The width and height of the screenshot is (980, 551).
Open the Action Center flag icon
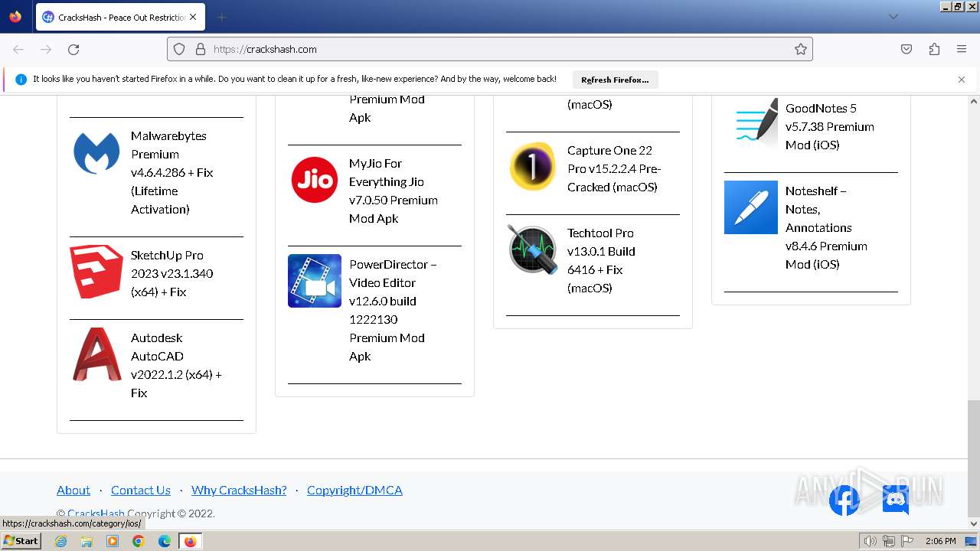pyautogui.click(x=907, y=541)
